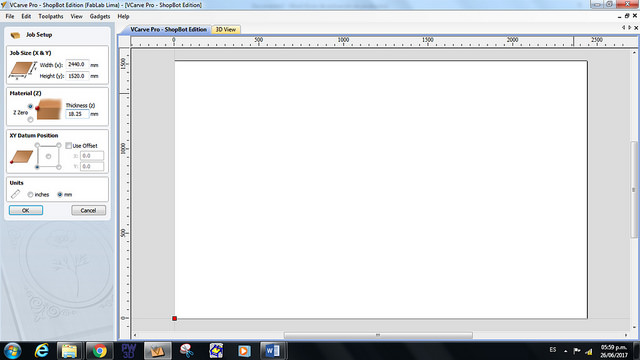Click tab scroll right arrow
Viewport: 640px width, 360px height.
pos(630,28)
